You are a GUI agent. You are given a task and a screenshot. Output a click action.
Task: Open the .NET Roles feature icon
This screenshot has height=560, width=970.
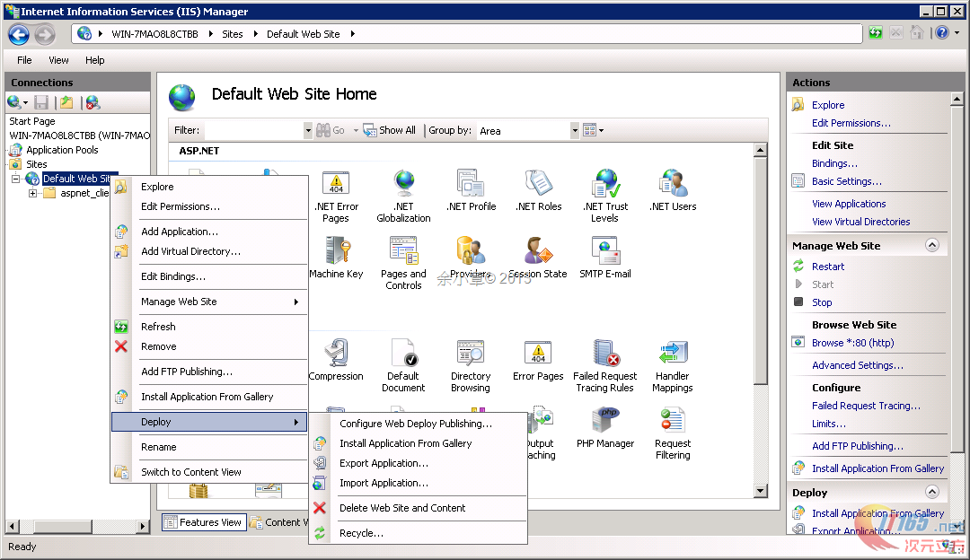(538, 184)
